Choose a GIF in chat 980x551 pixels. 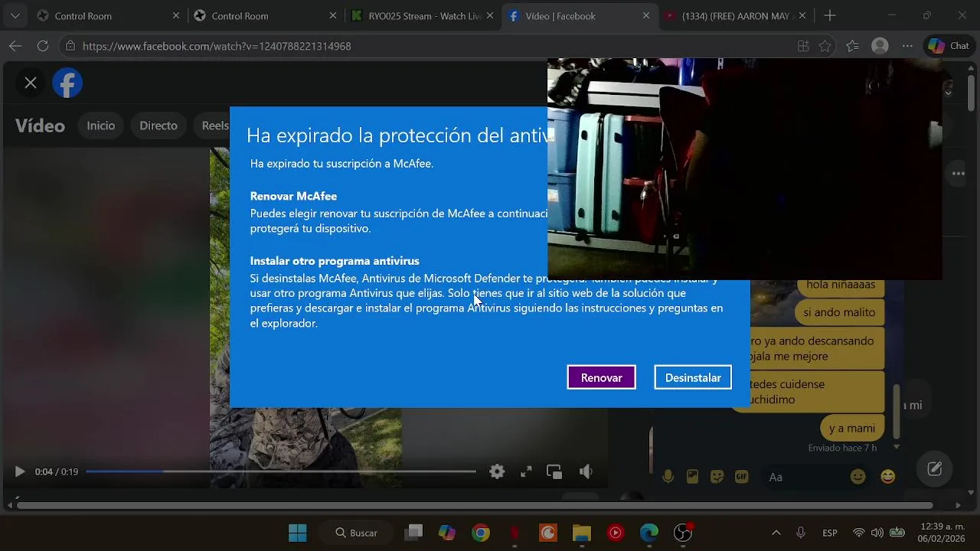click(x=741, y=477)
